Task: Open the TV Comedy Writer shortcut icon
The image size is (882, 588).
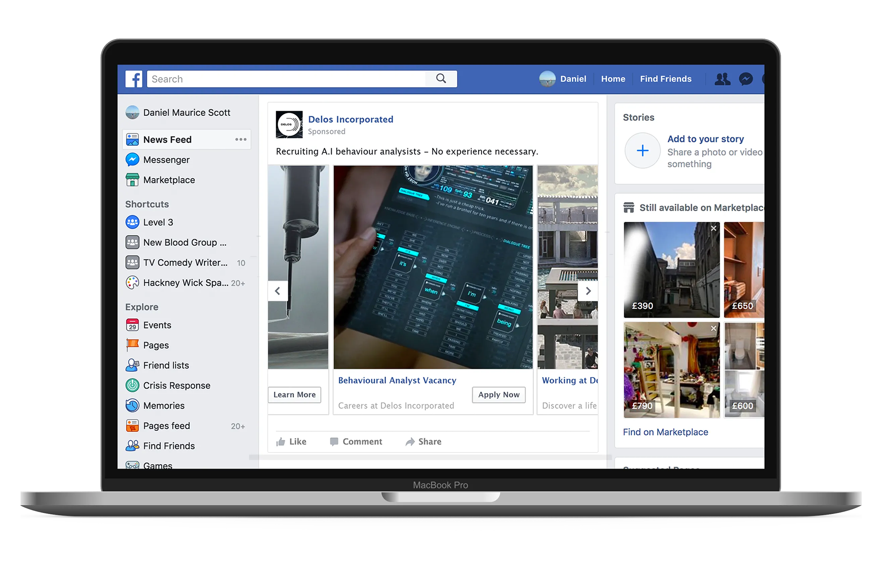Action: 132,262
